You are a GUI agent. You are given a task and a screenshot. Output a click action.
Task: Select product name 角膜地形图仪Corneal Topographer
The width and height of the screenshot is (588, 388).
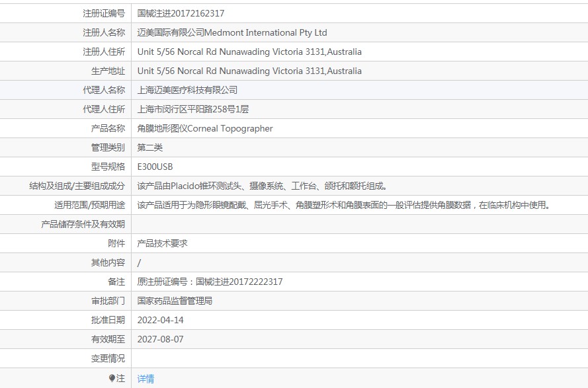(205, 128)
